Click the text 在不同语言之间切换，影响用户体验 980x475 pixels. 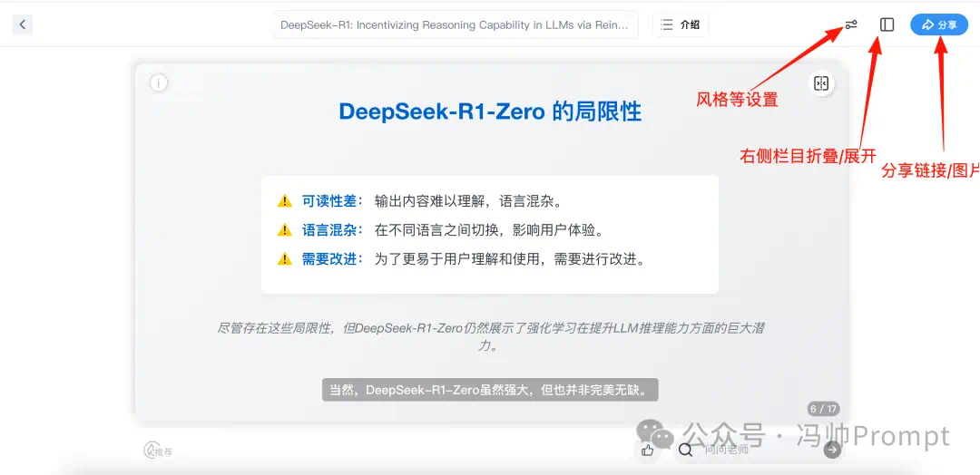(491, 229)
